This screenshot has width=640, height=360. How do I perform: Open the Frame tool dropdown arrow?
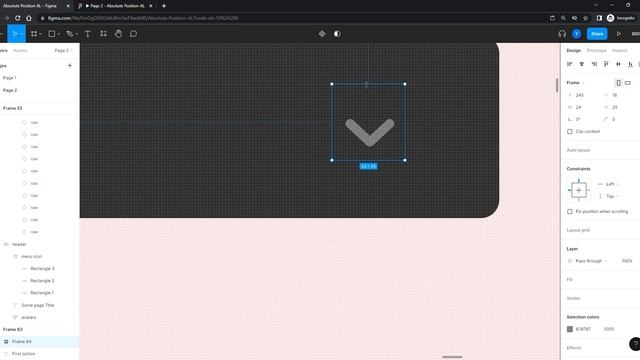[x=40, y=34]
